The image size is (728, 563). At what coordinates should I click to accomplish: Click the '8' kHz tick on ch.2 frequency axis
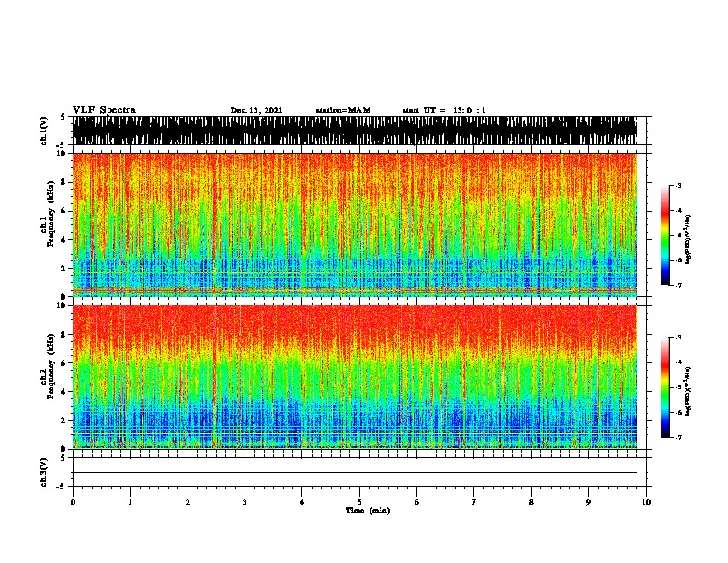pyautogui.click(x=64, y=335)
